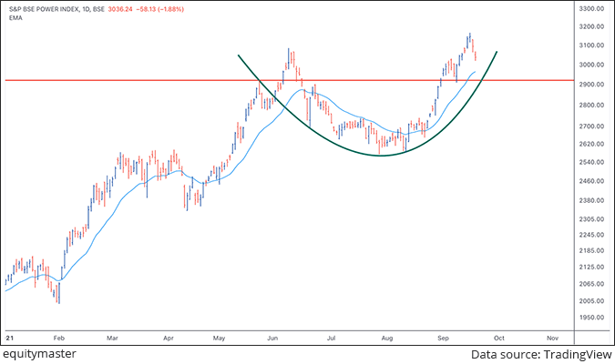Viewport: 615px width, 364px height.
Task: Click the Mar label on time axis
Action: (x=112, y=339)
